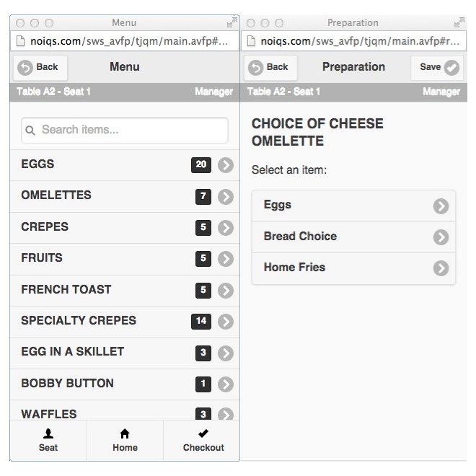This screenshot has height=476, width=476.
Task: Click the search magnifier icon
Action: (x=30, y=131)
